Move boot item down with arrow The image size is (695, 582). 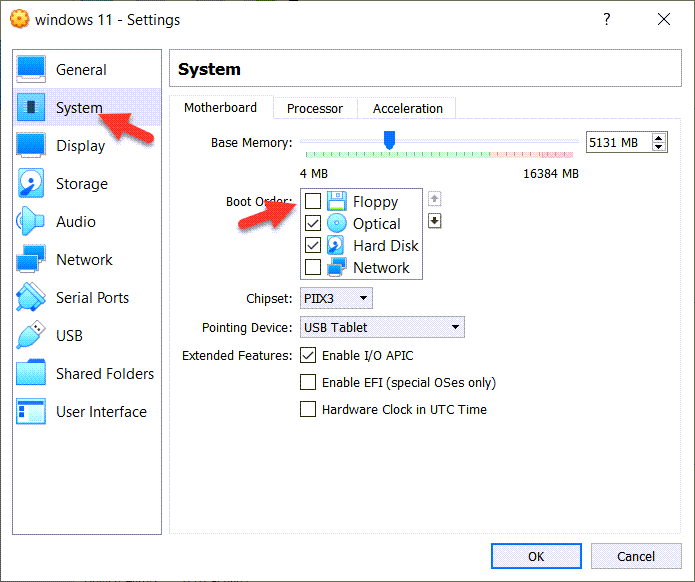tap(434, 221)
